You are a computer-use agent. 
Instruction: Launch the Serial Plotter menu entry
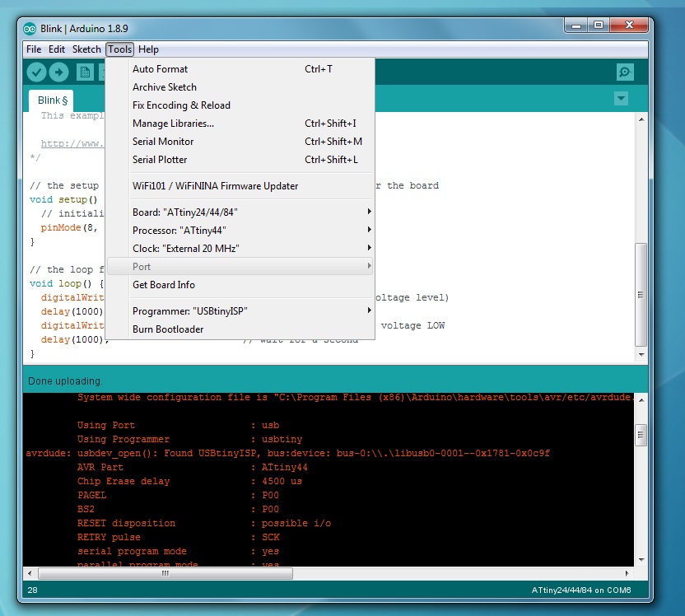point(160,160)
